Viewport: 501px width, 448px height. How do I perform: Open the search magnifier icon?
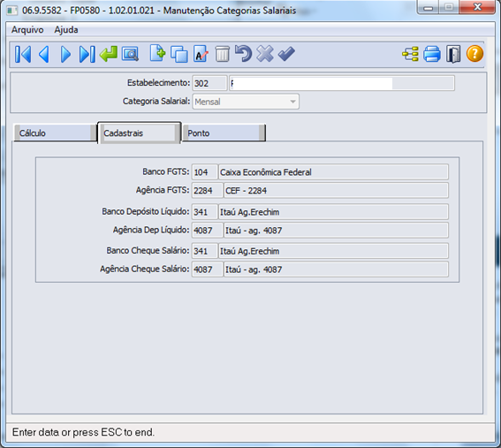(130, 54)
